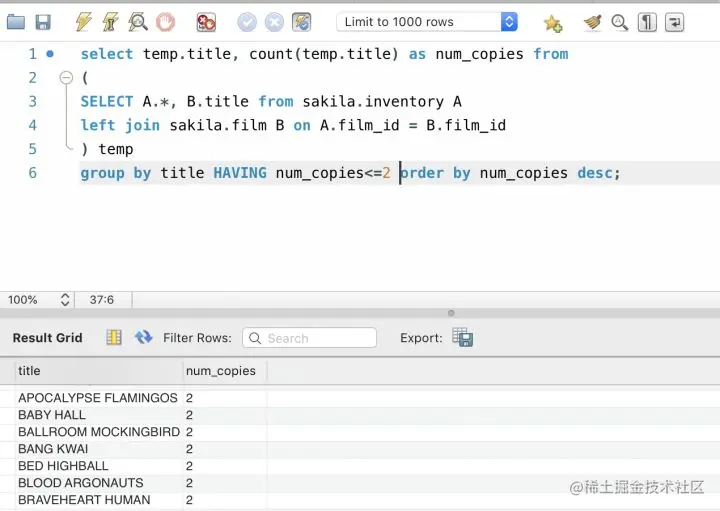Viewport: 720px width, 511px height.
Task: Click the 37:6 cursor position indicator
Action: point(102,300)
